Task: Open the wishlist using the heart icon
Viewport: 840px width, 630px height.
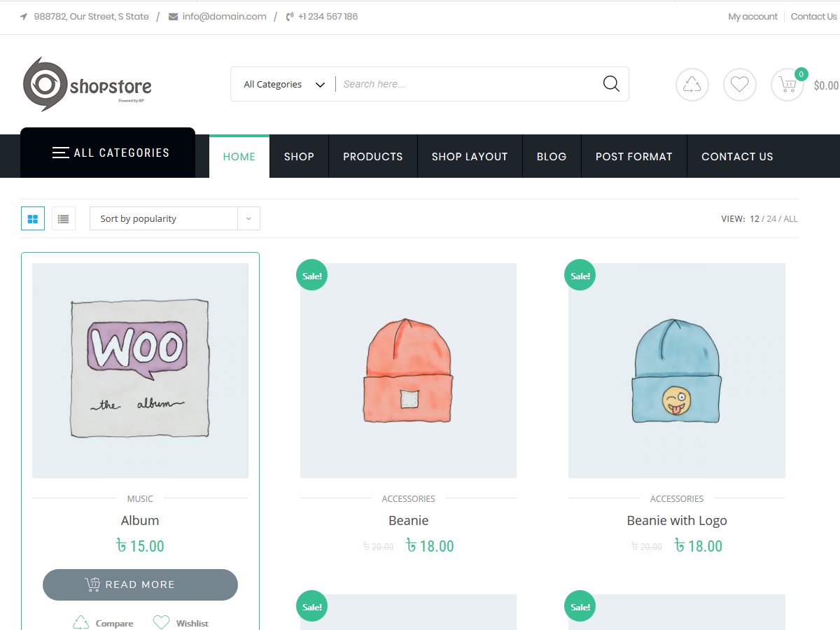Action: click(739, 84)
